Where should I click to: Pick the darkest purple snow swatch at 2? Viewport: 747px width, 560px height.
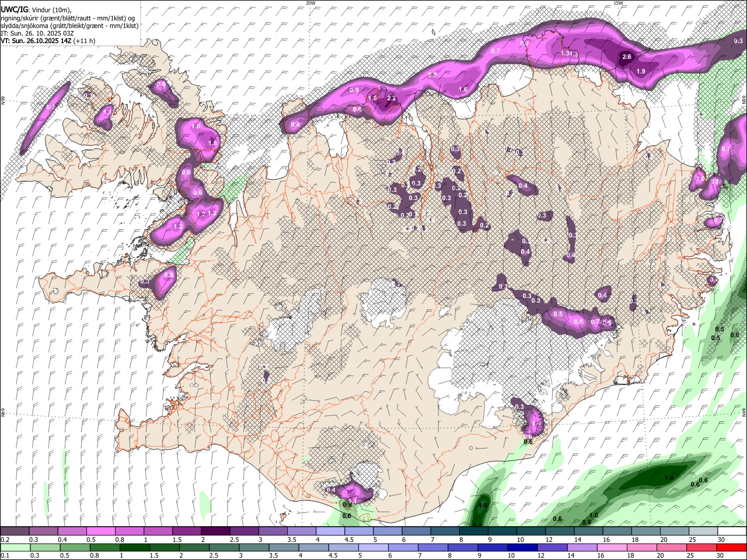click(x=215, y=531)
